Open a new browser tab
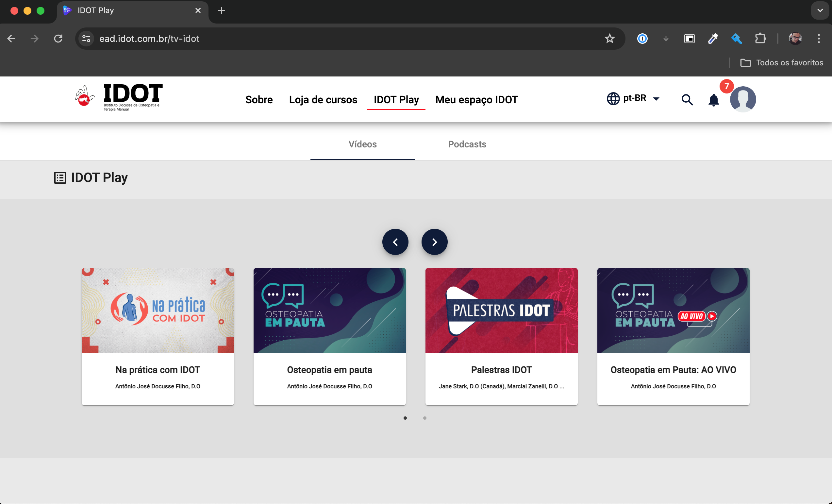The width and height of the screenshot is (832, 504). tap(222, 10)
